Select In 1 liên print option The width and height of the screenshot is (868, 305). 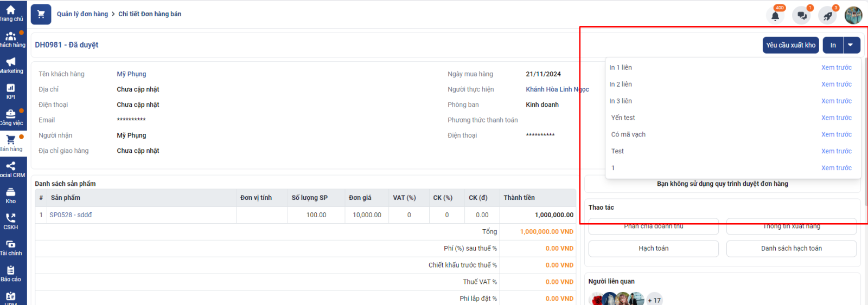[621, 68]
